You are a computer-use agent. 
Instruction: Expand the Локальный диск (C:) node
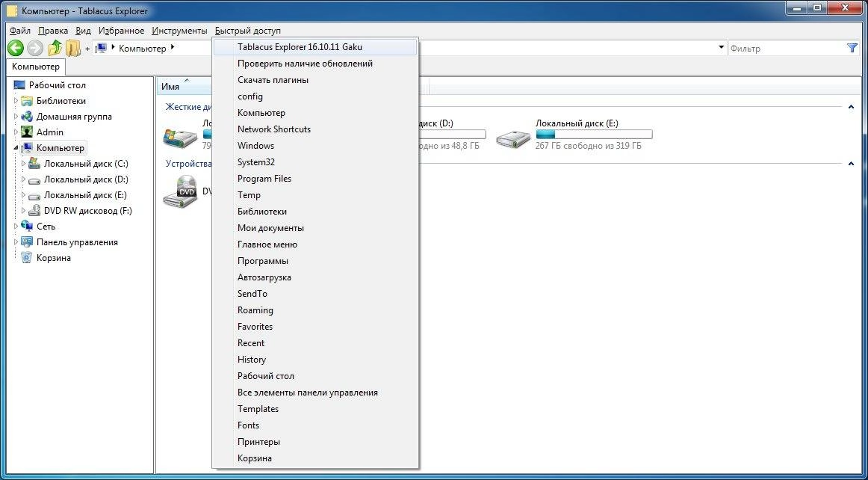pos(23,164)
